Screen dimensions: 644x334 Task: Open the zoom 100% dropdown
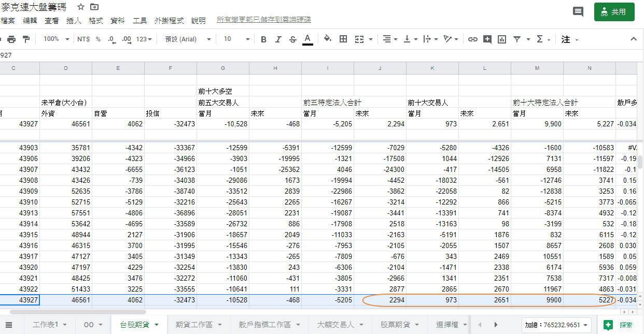(56, 39)
